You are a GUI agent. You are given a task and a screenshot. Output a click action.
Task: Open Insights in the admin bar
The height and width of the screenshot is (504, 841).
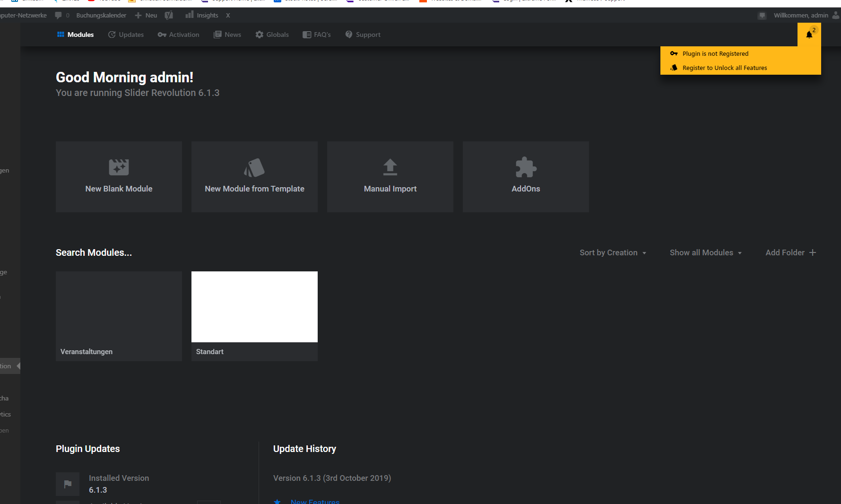click(x=202, y=15)
